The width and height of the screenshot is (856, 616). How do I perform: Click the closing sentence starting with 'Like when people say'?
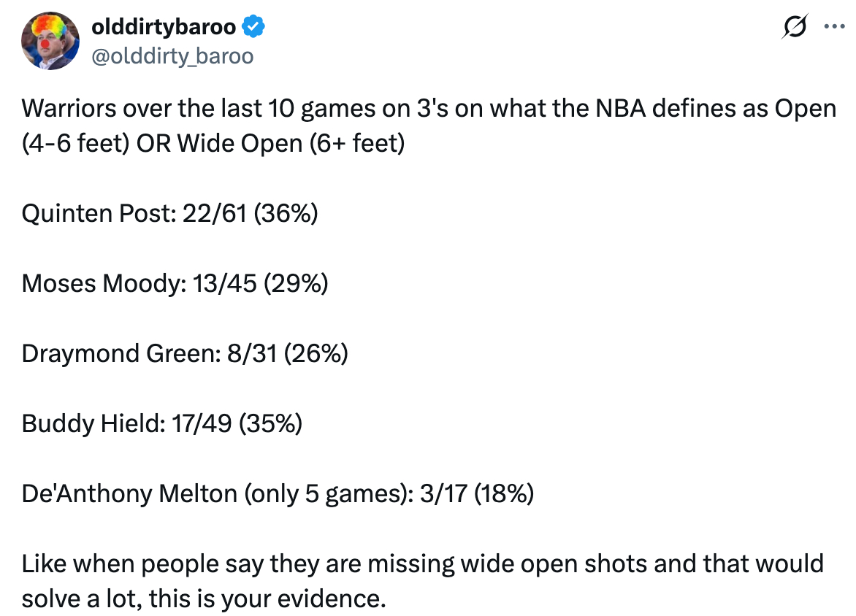tap(422, 564)
